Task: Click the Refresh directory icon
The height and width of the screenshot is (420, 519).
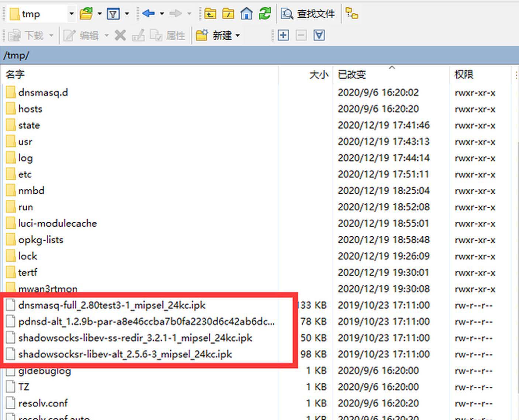Action: pos(265,14)
